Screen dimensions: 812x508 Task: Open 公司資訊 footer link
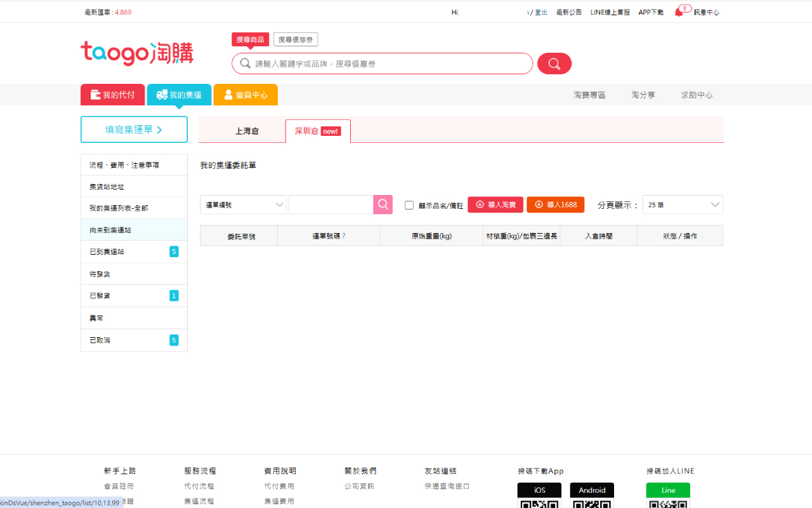click(360, 486)
